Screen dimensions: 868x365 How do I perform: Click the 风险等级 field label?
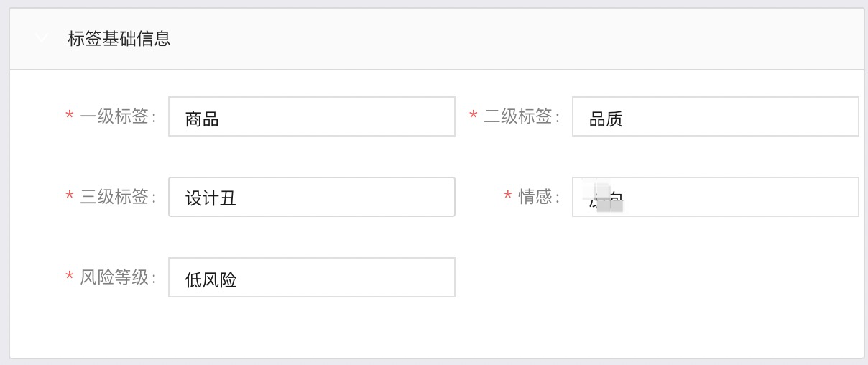(117, 277)
